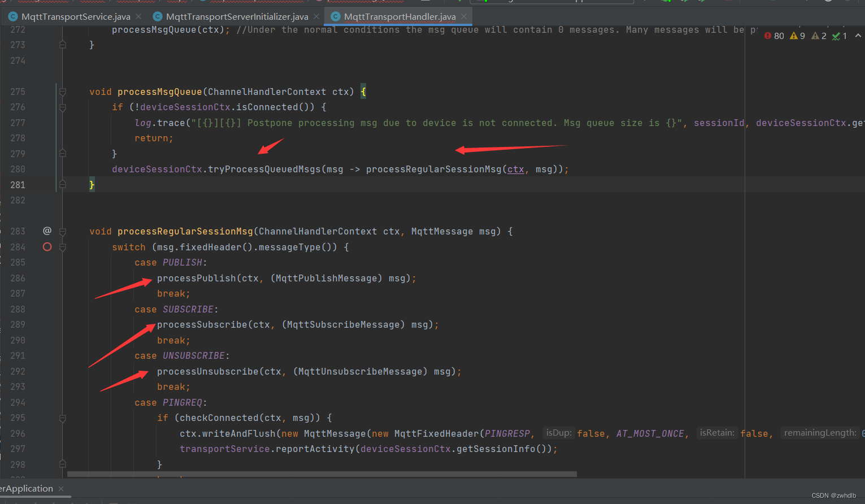Click the messageType call on line 284
The height and width of the screenshot is (504, 865).
[x=290, y=247]
